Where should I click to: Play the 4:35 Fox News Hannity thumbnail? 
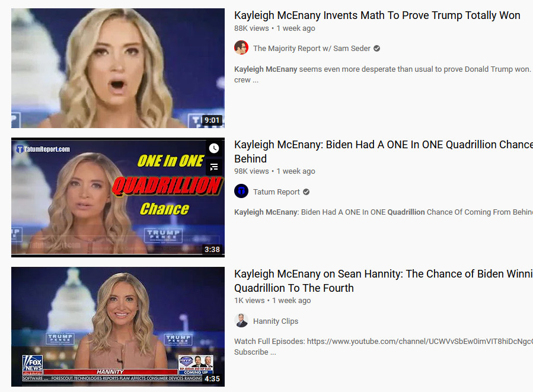(x=118, y=327)
